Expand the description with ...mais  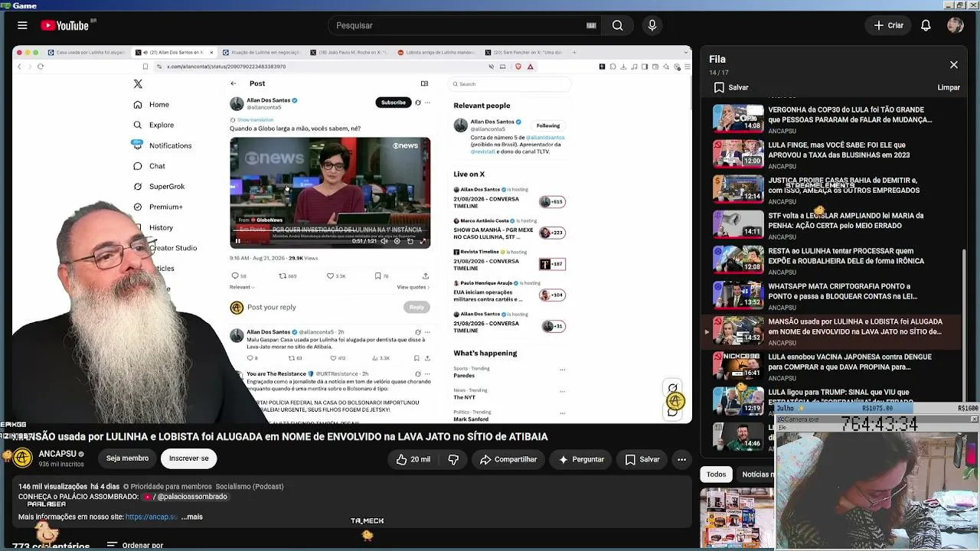pos(192,517)
